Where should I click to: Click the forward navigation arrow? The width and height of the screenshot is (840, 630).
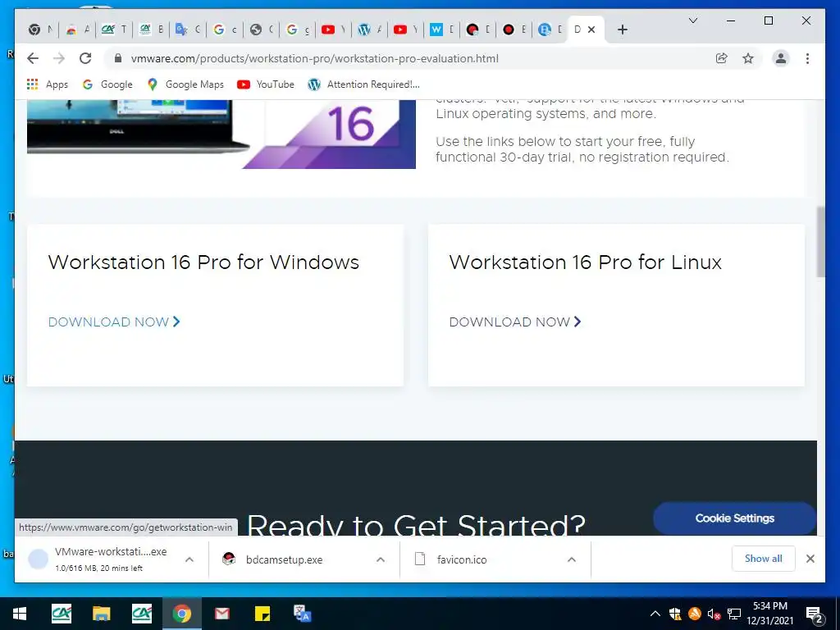[x=59, y=58]
